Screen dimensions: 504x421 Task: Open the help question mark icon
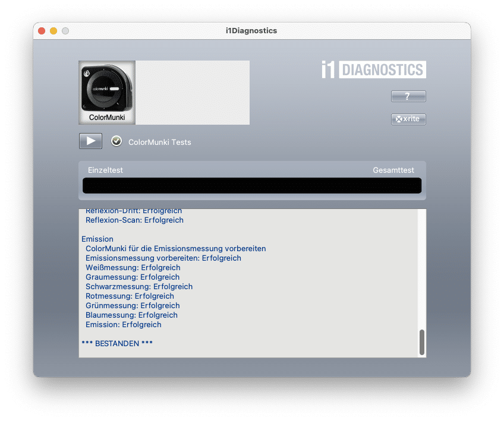[408, 96]
